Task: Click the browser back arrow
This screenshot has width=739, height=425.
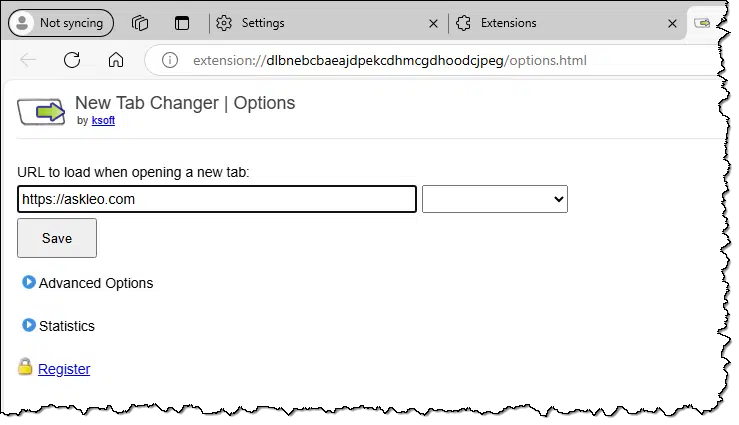Action: pos(28,60)
